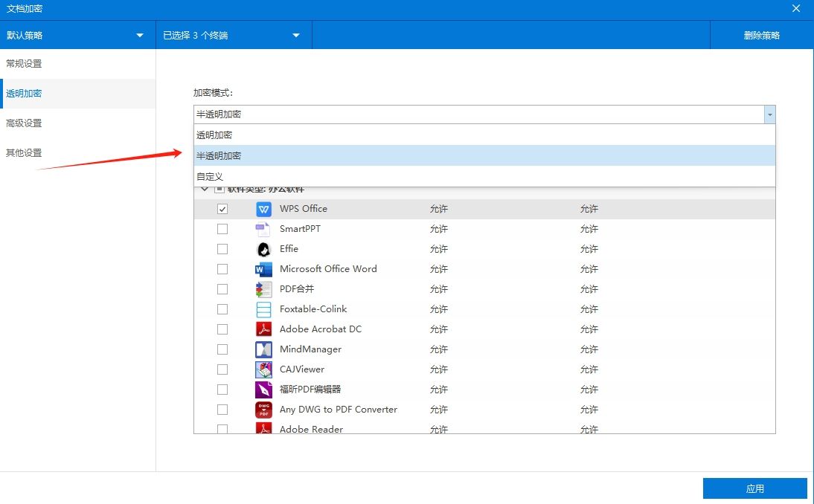Click the MindManager application icon

pos(263,349)
